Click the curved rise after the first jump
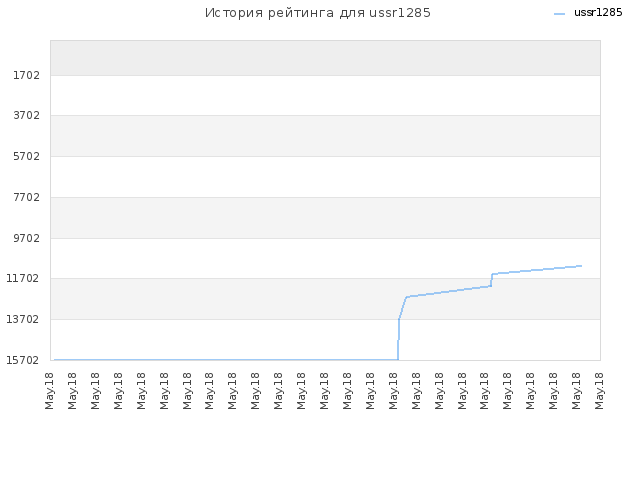Image resolution: width=640 pixels, height=480 pixels. [x=402, y=307]
